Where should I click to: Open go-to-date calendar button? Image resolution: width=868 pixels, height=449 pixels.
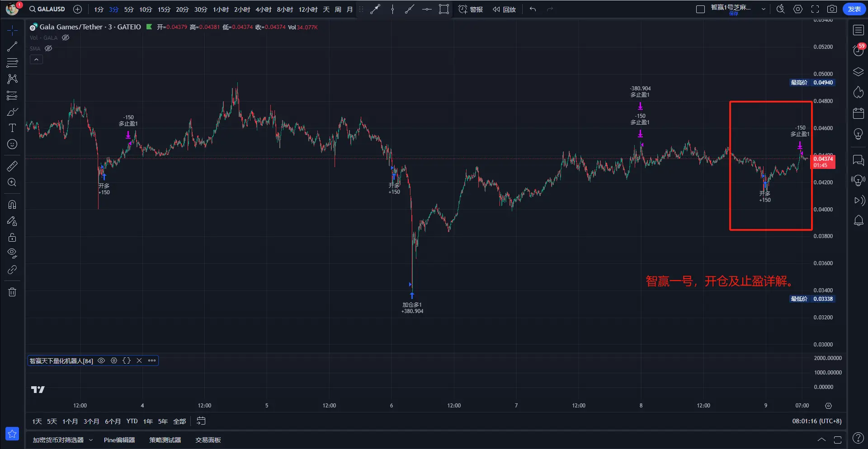click(201, 421)
